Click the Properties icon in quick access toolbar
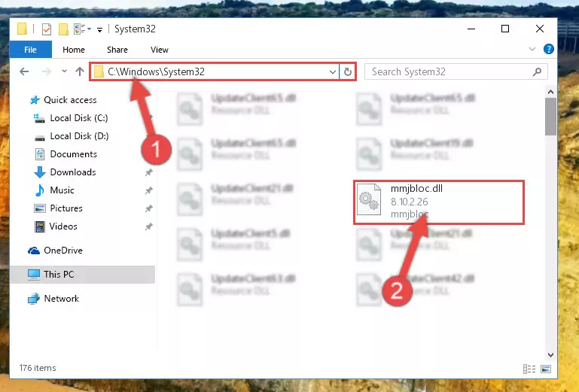579x392 pixels. pyautogui.click(x=47, y=29)
